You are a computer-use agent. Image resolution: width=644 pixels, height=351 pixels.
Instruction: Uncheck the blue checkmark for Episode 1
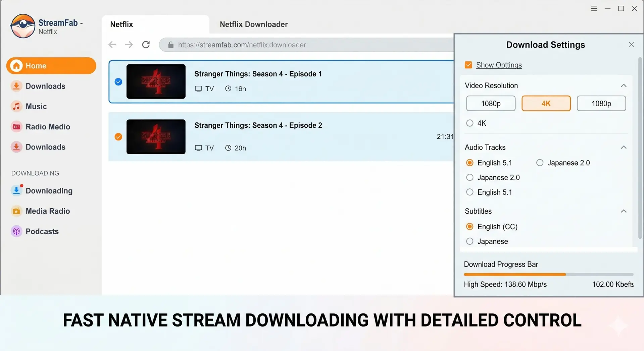(118, 82)
